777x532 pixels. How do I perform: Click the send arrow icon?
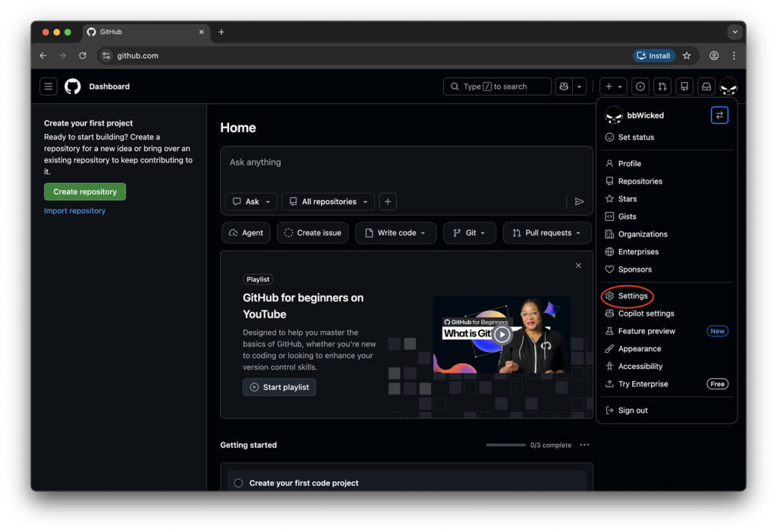tap(579, 202)
